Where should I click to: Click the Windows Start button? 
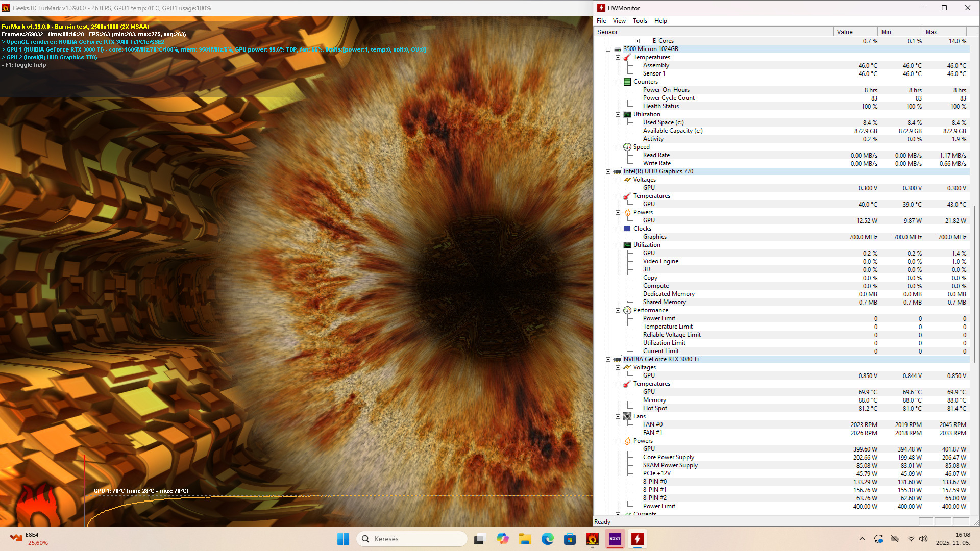tap(343, 539)
